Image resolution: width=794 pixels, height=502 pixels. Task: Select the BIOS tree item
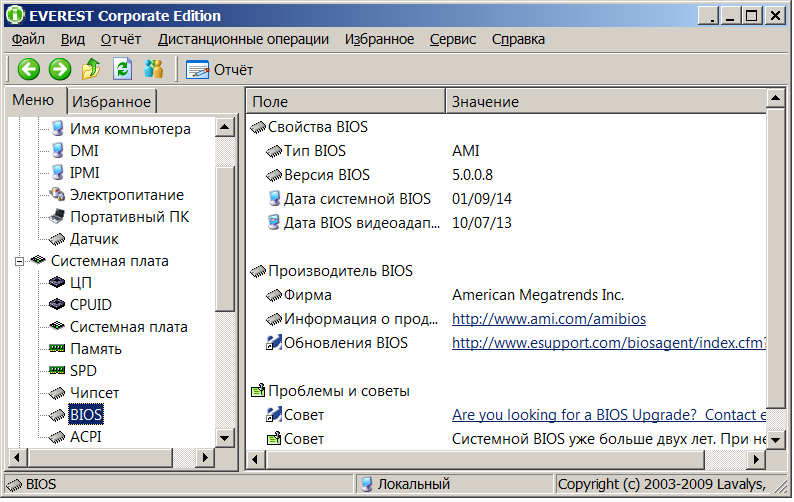(x=86, y=414)
